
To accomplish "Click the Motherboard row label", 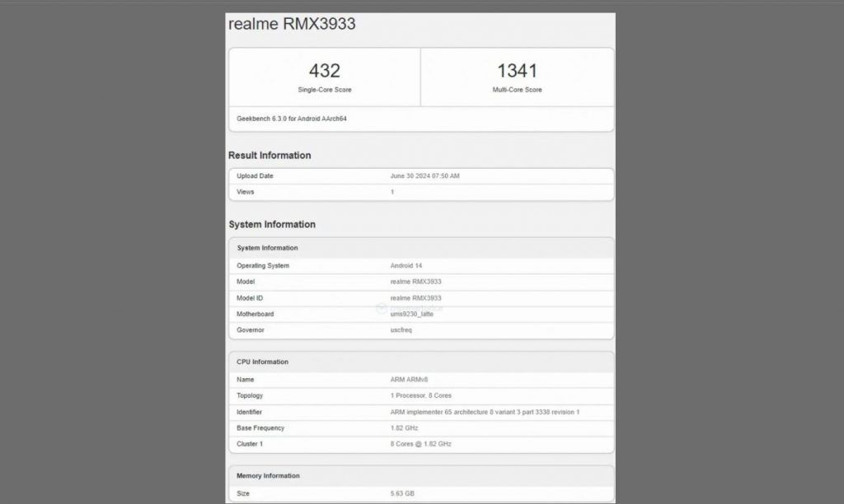I will [256, 314].
